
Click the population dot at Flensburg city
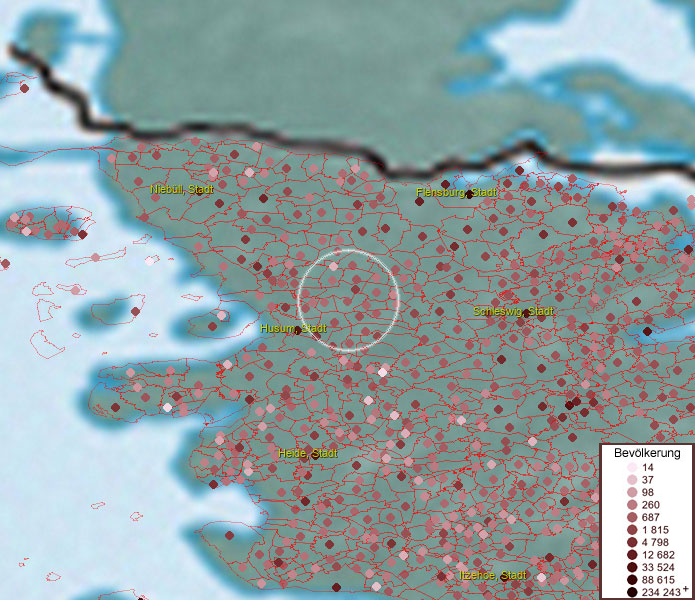point(469,194)
